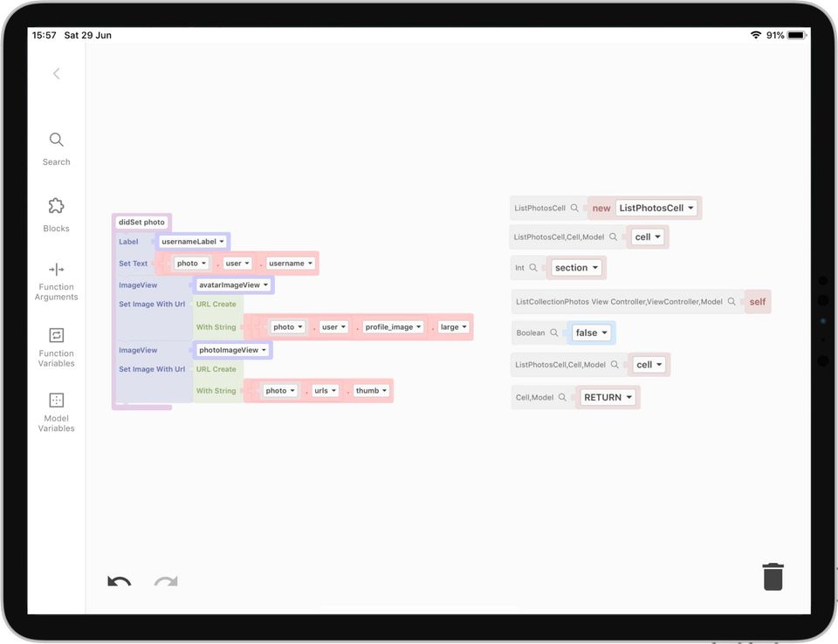Tap the redo arrow
This screenshot has height=644, width=838.
(x=166, y=581)
